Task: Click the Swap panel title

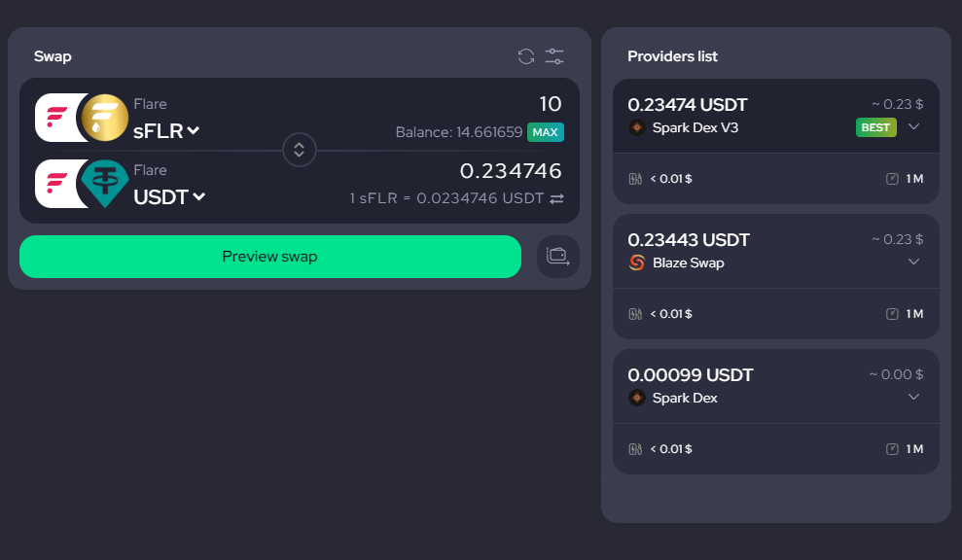Action: (53, 56)
